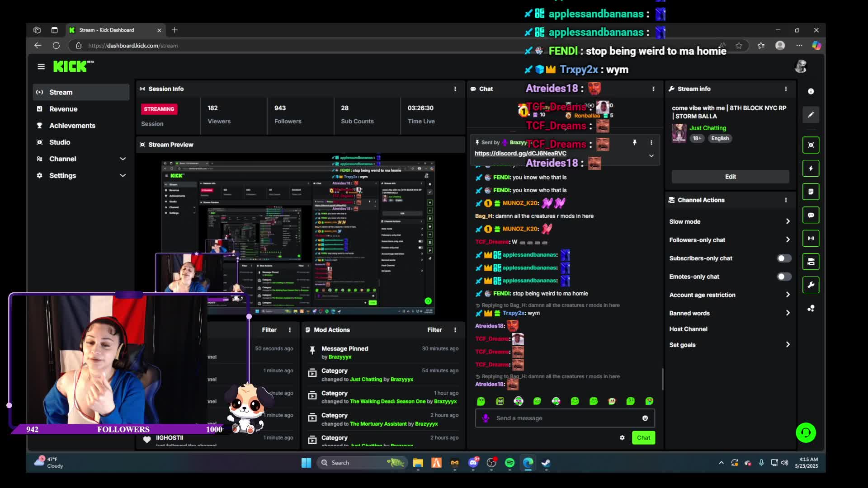Click the pencil edit icon in right toolbar

coord(811,115)
